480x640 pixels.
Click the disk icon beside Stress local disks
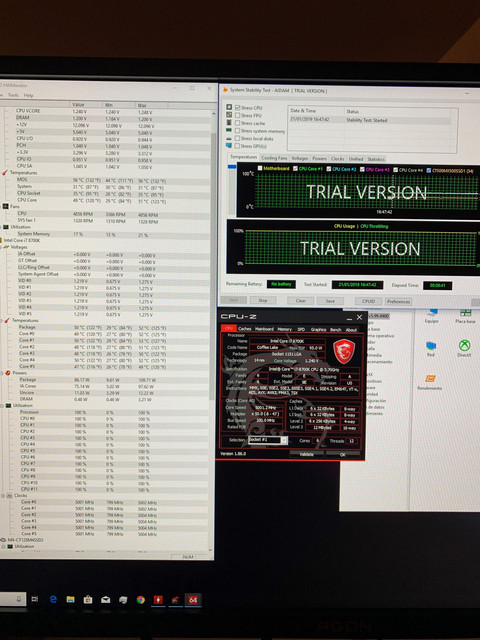(x=229, y=138)
